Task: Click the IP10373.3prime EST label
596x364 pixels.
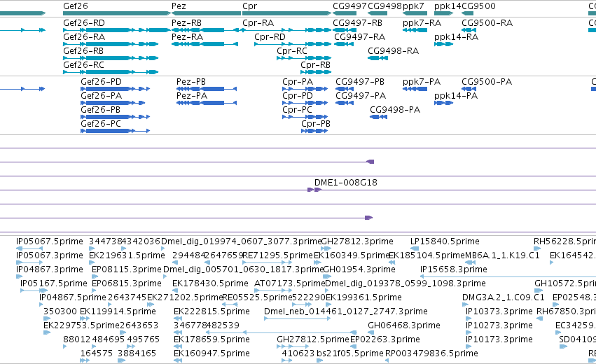Action: tap(499, 311)
